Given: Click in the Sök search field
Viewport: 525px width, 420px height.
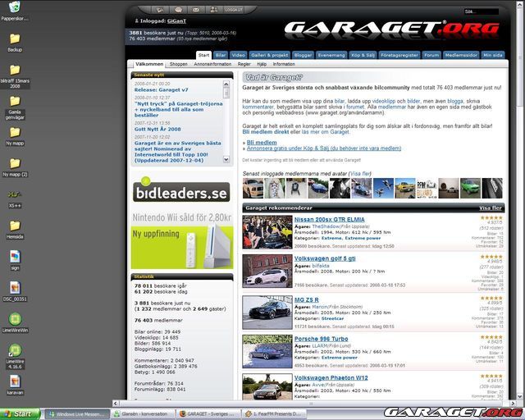Looking at the screenshot, I should tap(482, 11).
